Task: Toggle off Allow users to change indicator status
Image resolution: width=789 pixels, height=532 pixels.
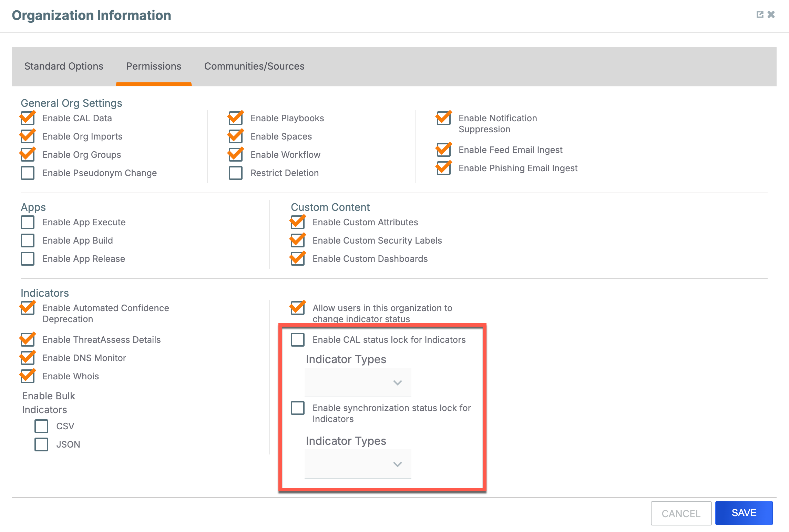Action: pos(298,308)
